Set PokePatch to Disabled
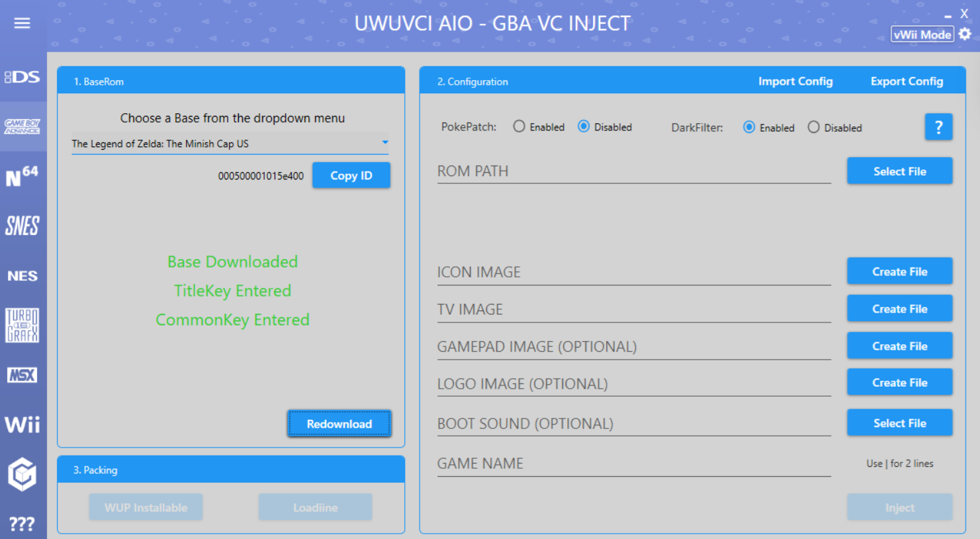This screenshot has width=980, height=539. tap(584, 126)
